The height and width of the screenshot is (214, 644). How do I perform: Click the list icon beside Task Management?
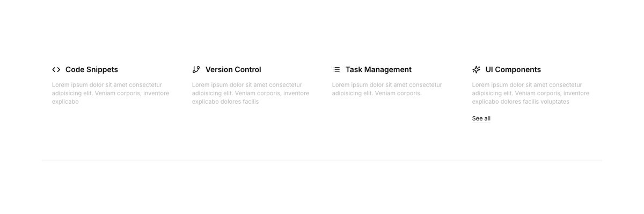point(336,69)
